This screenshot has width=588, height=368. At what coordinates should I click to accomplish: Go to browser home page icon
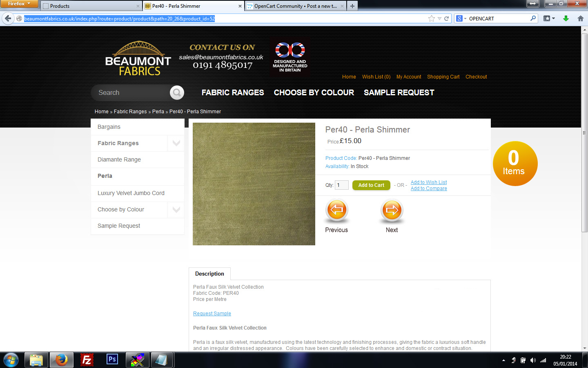click(x=580, y=18)
